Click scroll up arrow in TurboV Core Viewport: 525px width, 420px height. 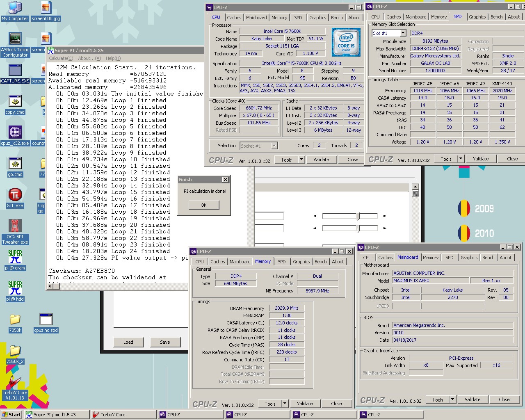click(416, 187)
